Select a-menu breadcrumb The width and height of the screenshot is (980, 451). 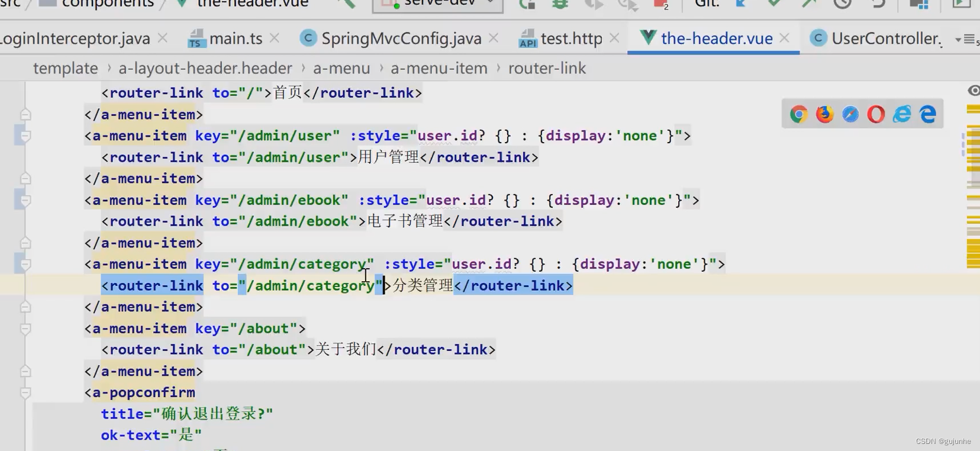click(x=341, y=69)
